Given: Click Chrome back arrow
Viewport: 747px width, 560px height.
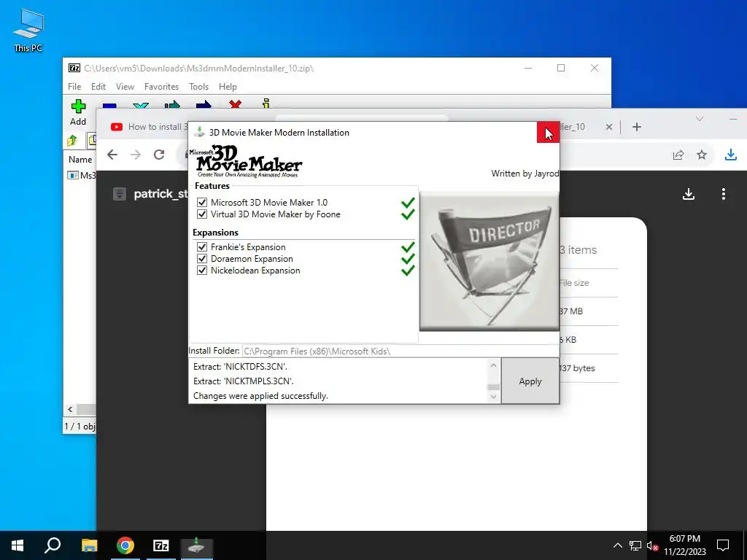Looking at the screenshot, I should click(x=112, y=155).
